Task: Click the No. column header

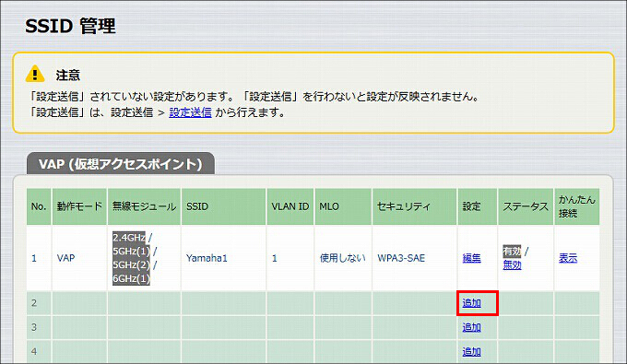Action: coord(39,206)
